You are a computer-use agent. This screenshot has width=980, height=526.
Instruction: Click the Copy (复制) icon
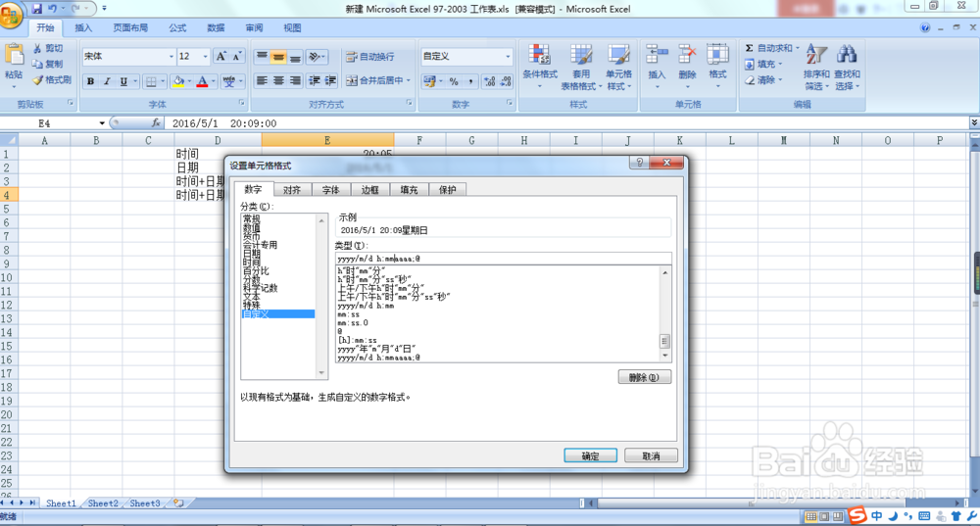click(x=37, y=64)
